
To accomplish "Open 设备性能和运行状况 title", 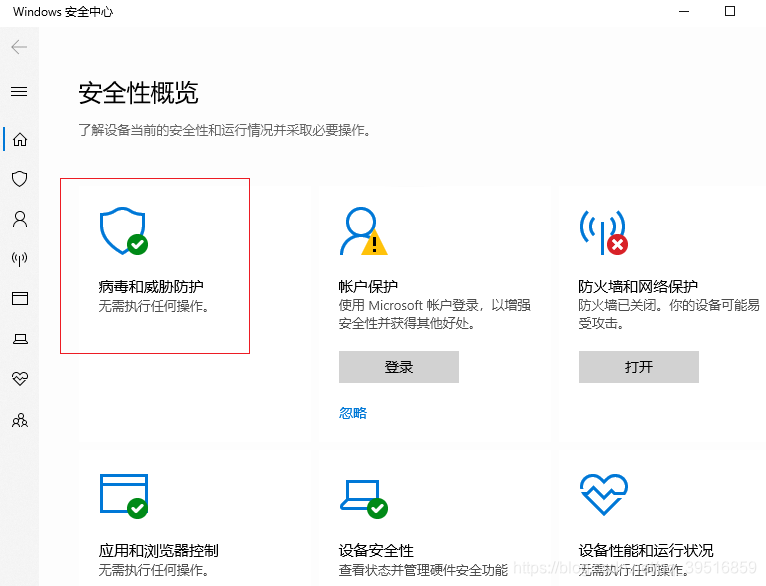I will (646, 550).
